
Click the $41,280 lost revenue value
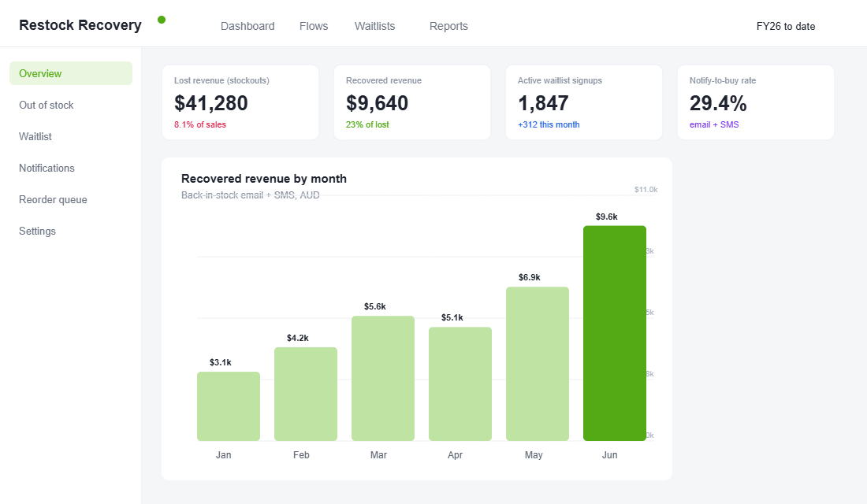pyautogui.click(x=210, y=103)
